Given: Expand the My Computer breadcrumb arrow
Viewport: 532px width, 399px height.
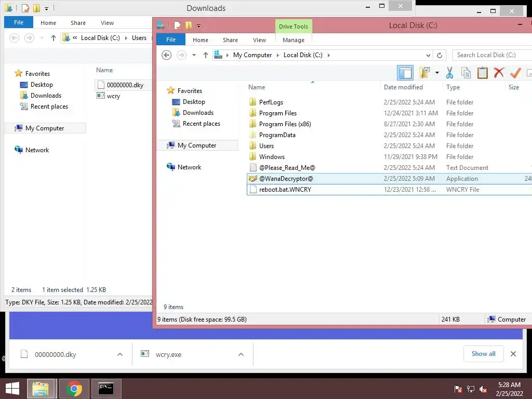Looking at the screenshot, I should click(277, 55).
